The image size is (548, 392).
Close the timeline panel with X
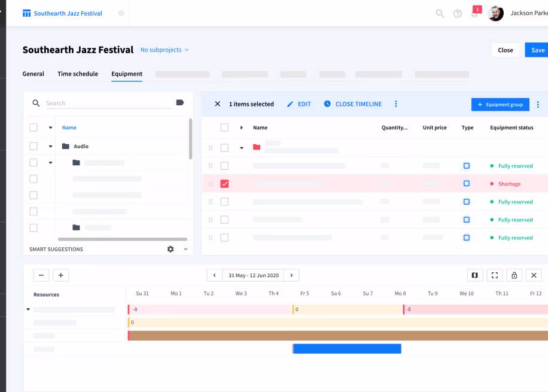point(534,275)
